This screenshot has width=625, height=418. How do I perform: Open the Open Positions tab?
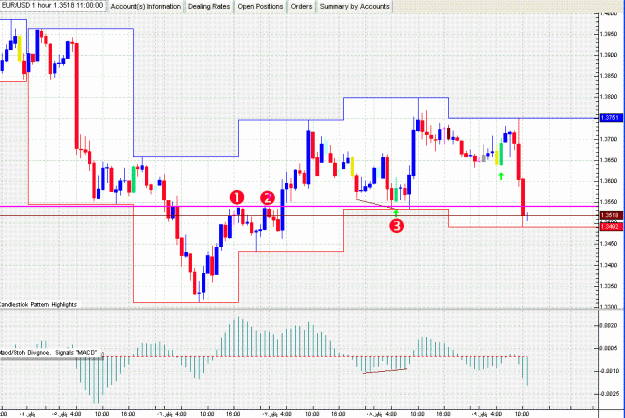tap(260, 7)
